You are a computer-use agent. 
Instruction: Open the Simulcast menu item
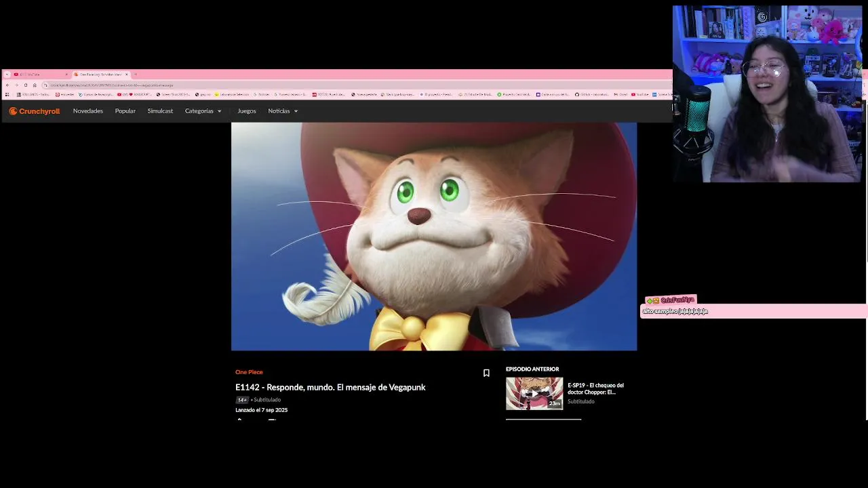[x=160, y=111]
